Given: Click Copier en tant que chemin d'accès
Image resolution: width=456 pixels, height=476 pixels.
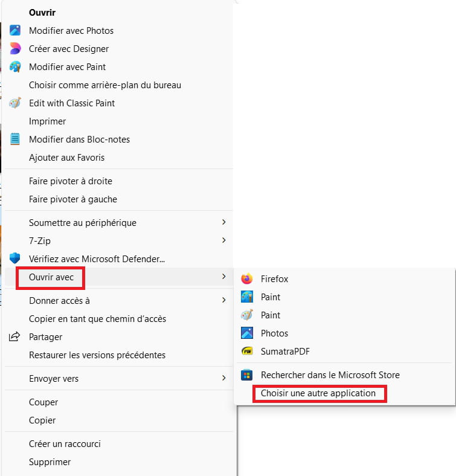Looking at the screenshot, I should [97, 318].
